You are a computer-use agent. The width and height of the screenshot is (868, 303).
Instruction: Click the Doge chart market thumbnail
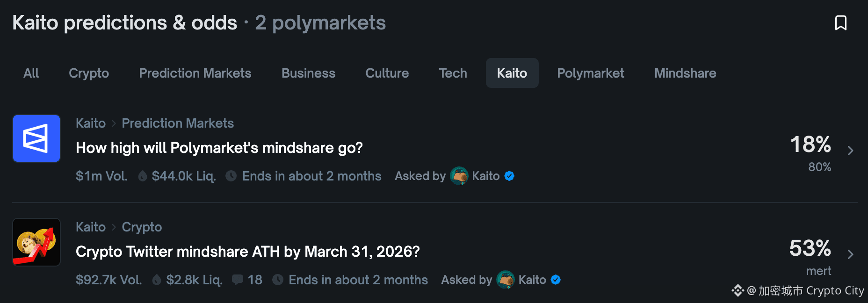[36, 242]
